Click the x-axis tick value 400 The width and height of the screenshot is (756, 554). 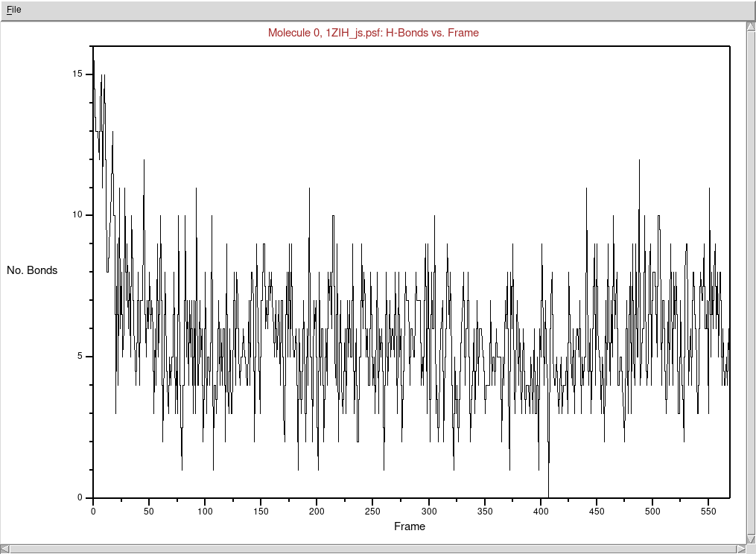click(x=541, y=512)
